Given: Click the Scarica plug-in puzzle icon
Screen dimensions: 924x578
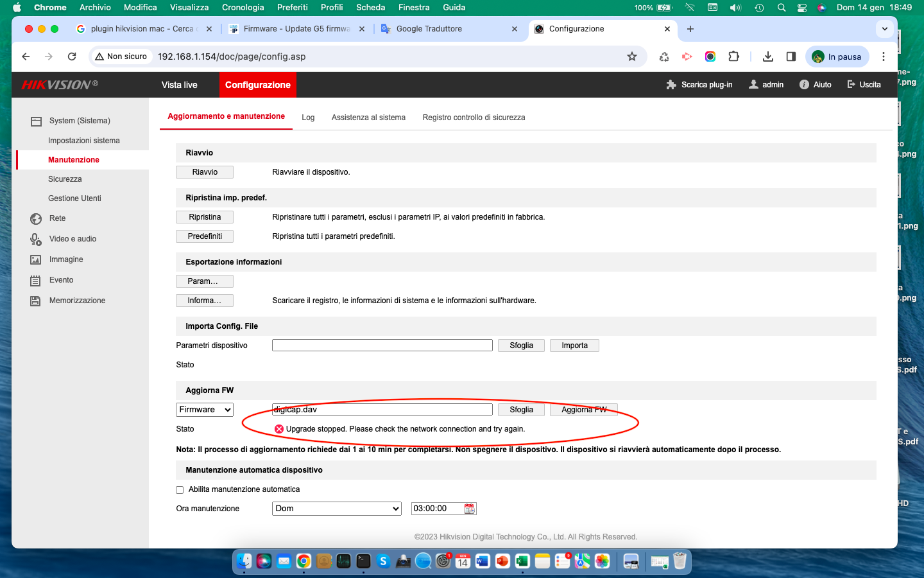Looking at the screenshot, I should 671,85.
